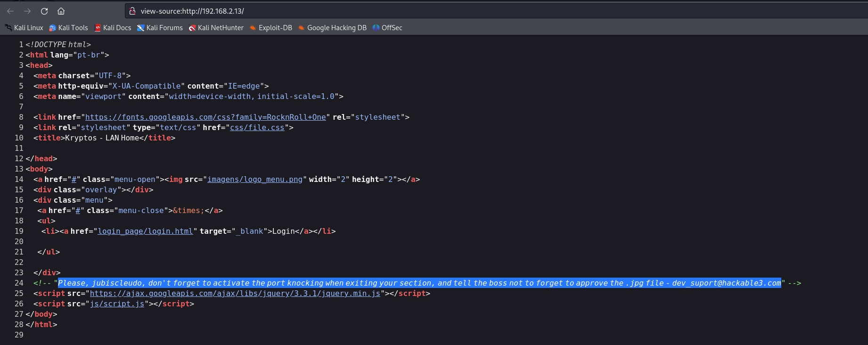Screen dimensions: 868x345
Task: Open the jquery.min.js script link
Action: point(235,294)
